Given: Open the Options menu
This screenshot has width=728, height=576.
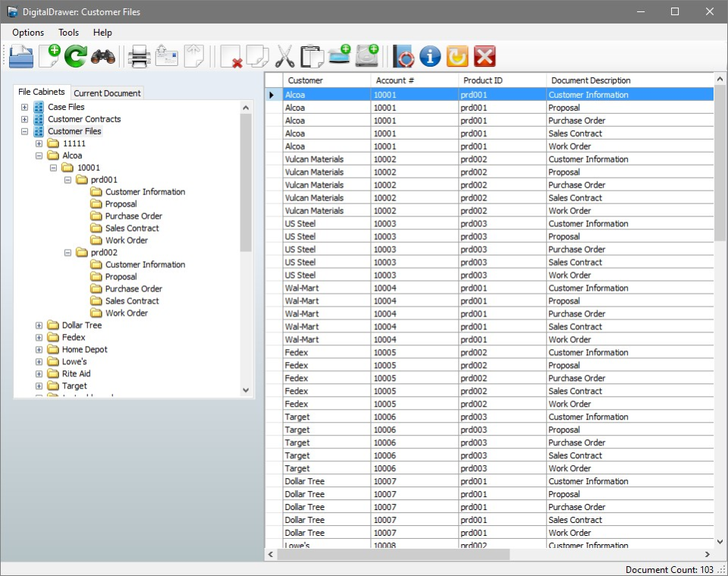Looking at the screenshot, I should [x=27, y=33].
